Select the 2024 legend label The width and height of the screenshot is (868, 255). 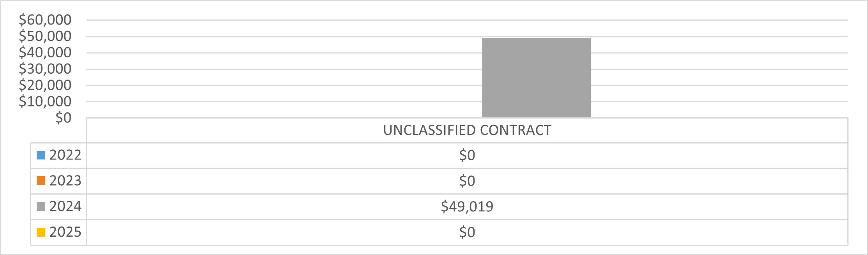pyautogui.click(x=65, y=207)
